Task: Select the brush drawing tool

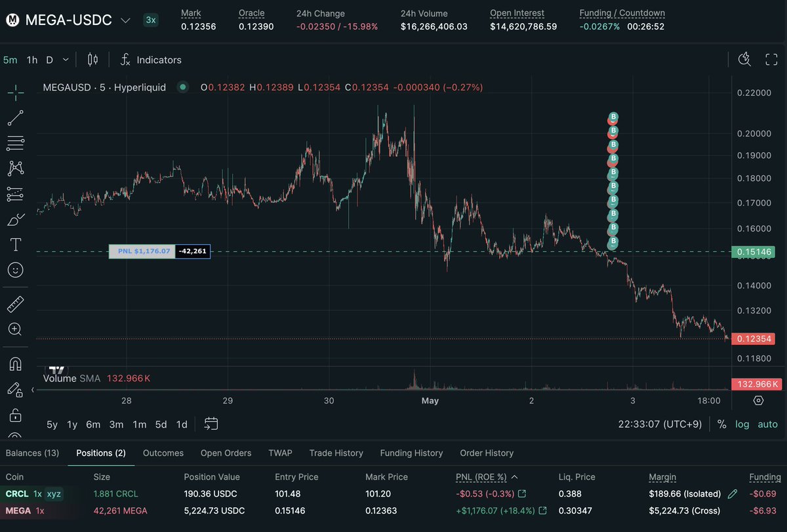Action: (x=16, y=220)
